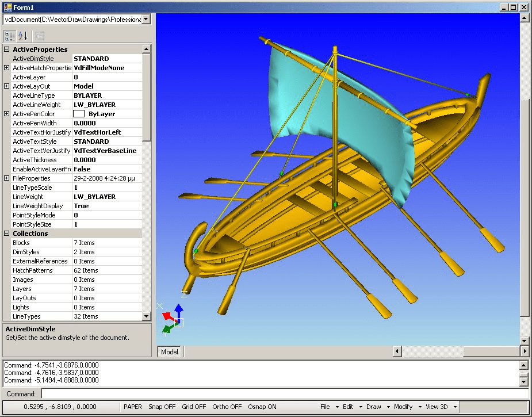Enable Ortho mode
Screen dimensions: 532x417
pos(227,407)
